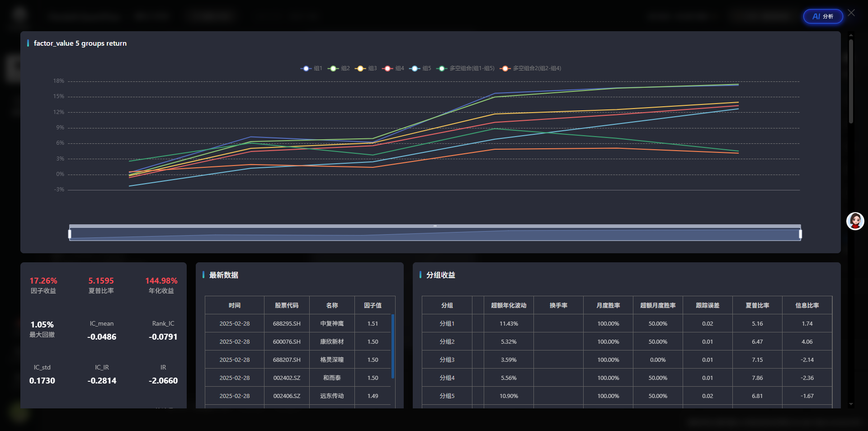
Task: Click the scroll-down arrow on right edge
Action: tap(851, 404)
